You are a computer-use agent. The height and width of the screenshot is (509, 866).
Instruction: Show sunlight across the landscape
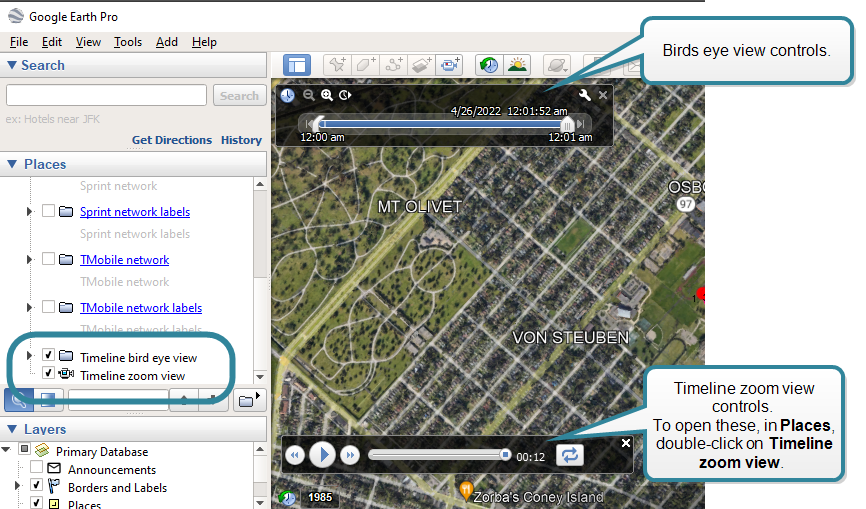pyautogui.click(x=517, y=65)
